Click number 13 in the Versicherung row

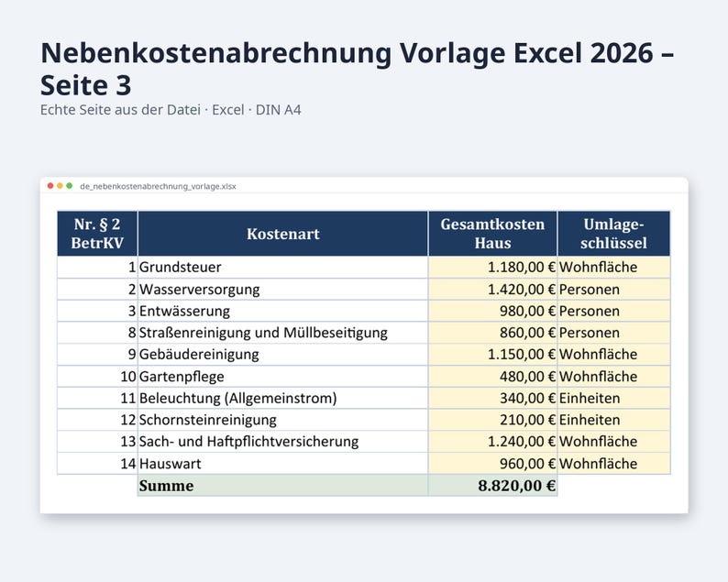tap(97, 442)
